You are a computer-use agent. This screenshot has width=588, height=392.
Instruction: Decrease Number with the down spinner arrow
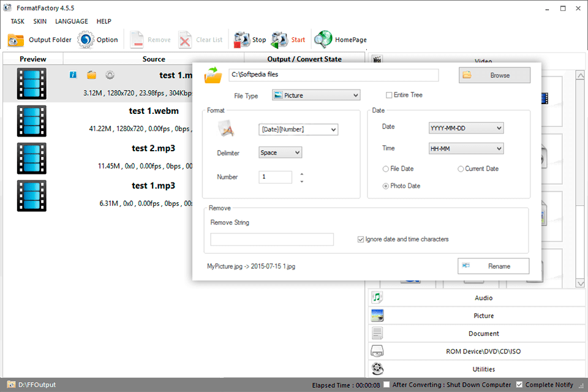302,181
